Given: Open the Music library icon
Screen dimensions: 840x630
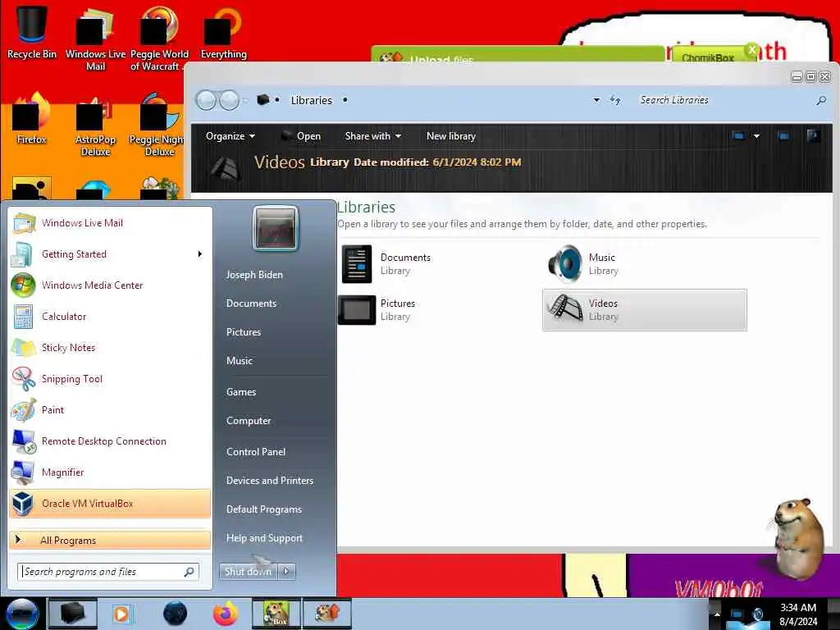Looking at the screenshot, I should [565, 263].
